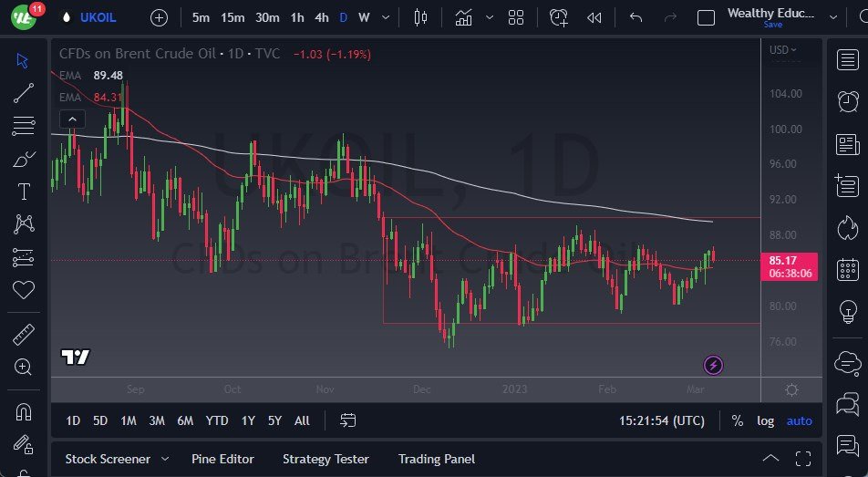Select the trend line drawing tool
Image resolution: width=868 pixels, height=477 pixels.
coord(24,92)
